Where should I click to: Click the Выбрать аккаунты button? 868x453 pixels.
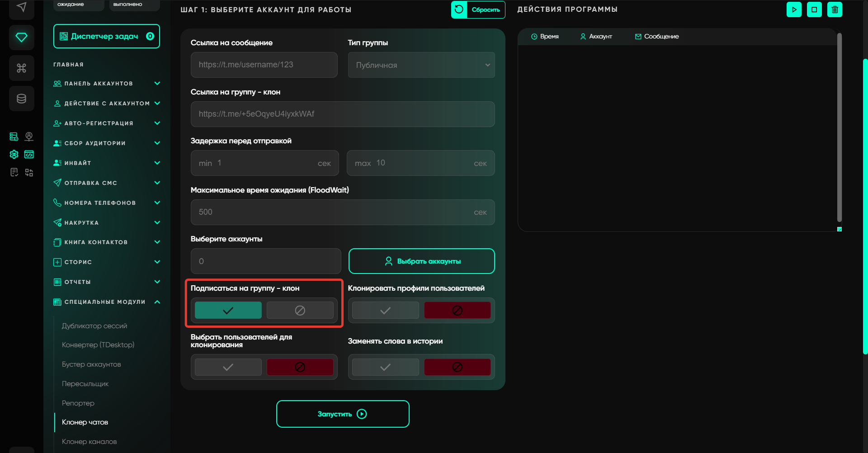tap(421, 261)
